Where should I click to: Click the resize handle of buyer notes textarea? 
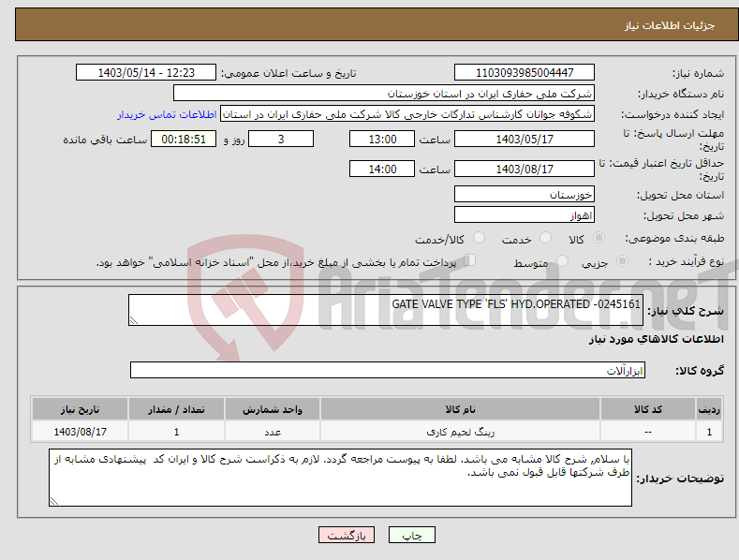pyautogui.click(x=53, y=502)
